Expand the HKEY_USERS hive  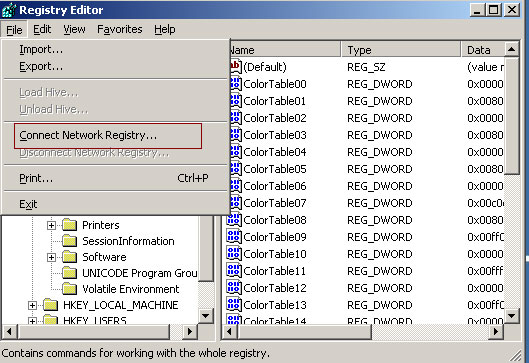tap(32, 320)
